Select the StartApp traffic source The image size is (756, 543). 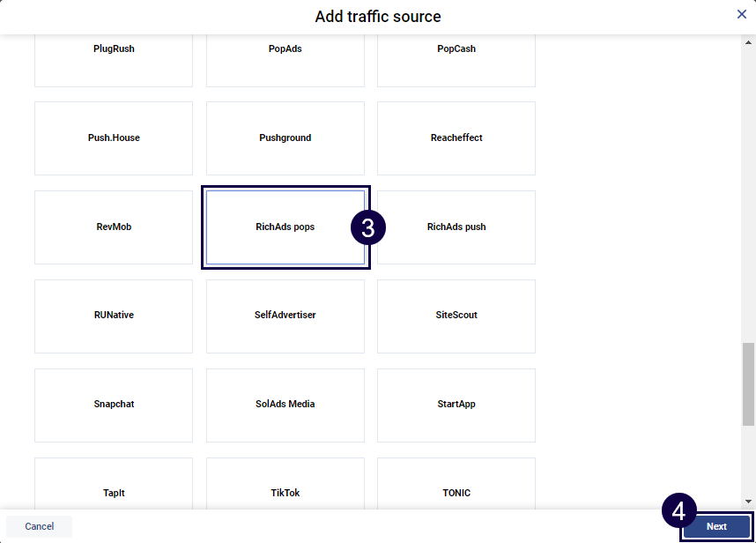tap(456, 405)
